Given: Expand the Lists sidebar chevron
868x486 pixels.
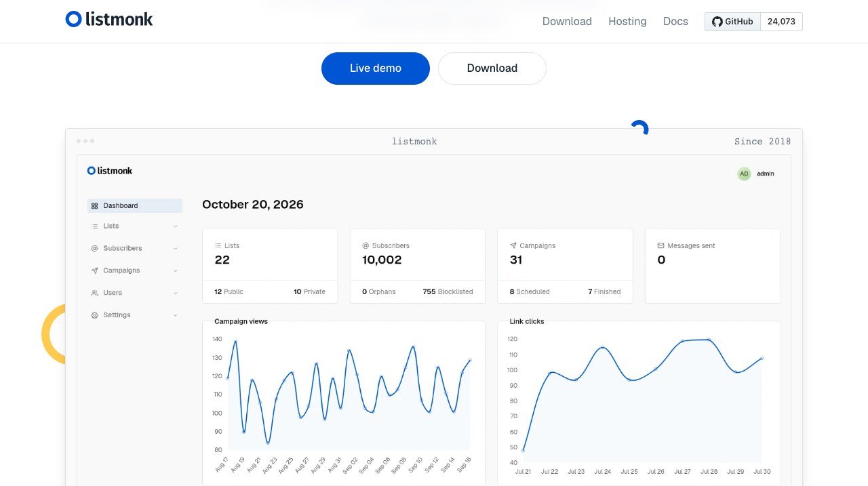Looking at the screenshot, I should point(176,226).
